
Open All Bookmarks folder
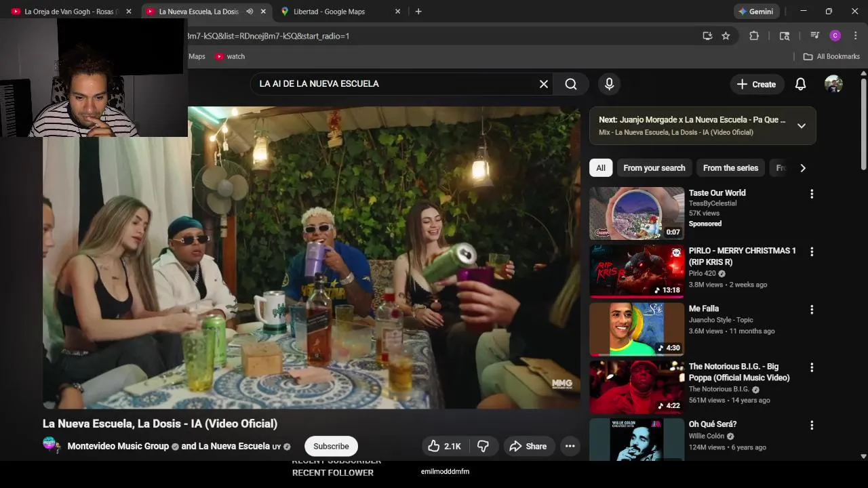831,56
